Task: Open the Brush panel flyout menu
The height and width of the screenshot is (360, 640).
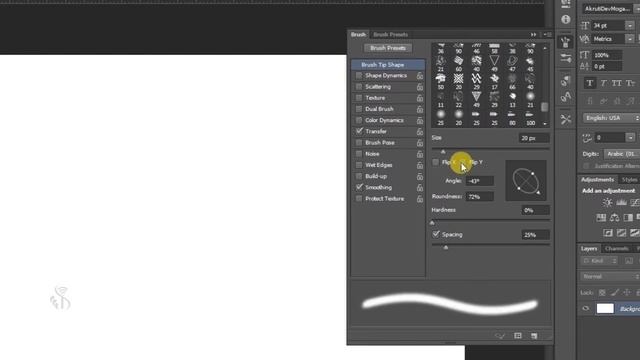Action: (547, 35)
